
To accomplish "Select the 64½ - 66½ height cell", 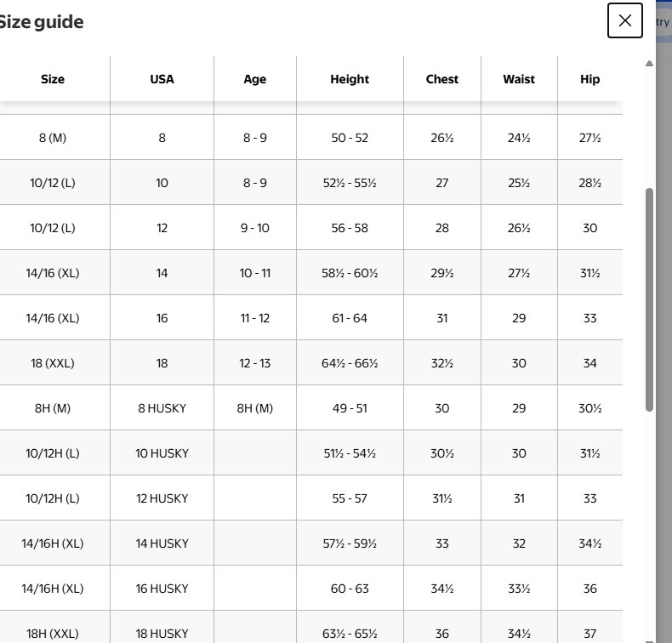I will pos(350,363).
